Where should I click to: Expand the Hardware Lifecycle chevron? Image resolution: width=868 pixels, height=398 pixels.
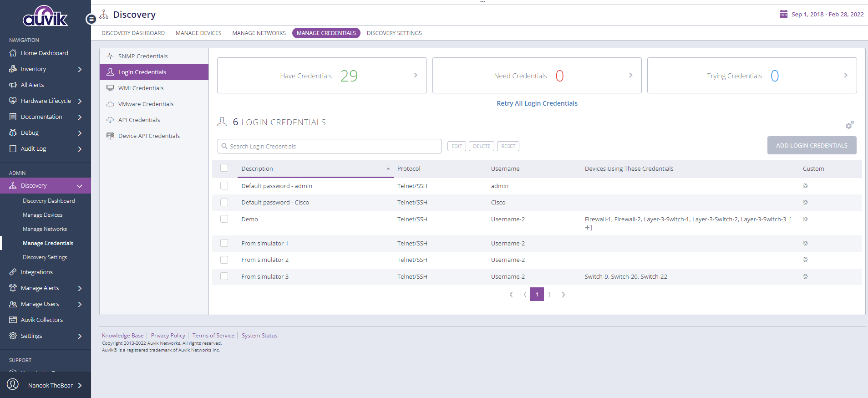80,101
